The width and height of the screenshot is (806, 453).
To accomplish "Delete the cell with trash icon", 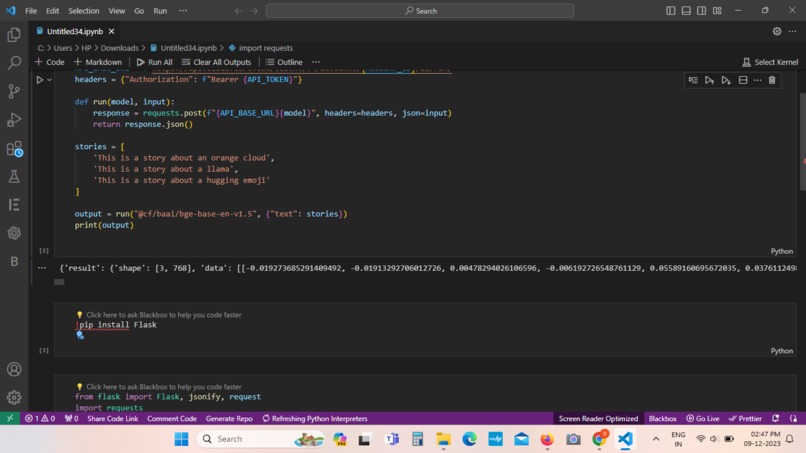I will point(772,80).
